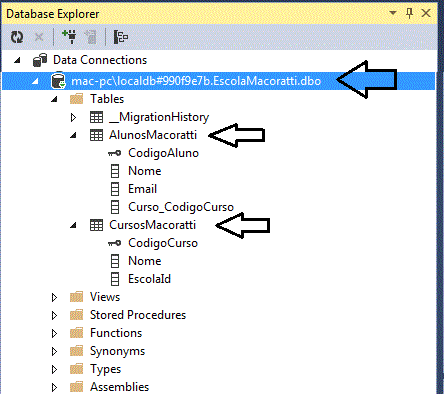The width and height of the screenshot is (444, 394).
Task: Click the Change View diagram toolbar icon
Action: pos(120,37)
